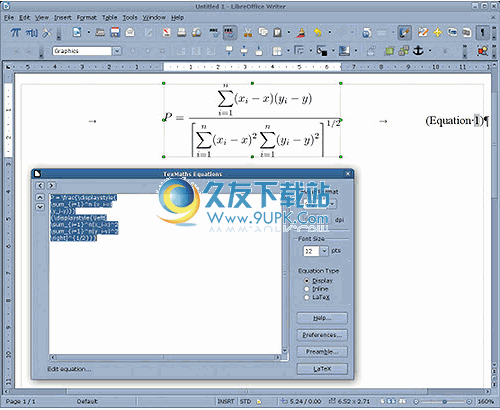
Task: Open the Graphics style dropdown arrow
Action: point(117,51)
